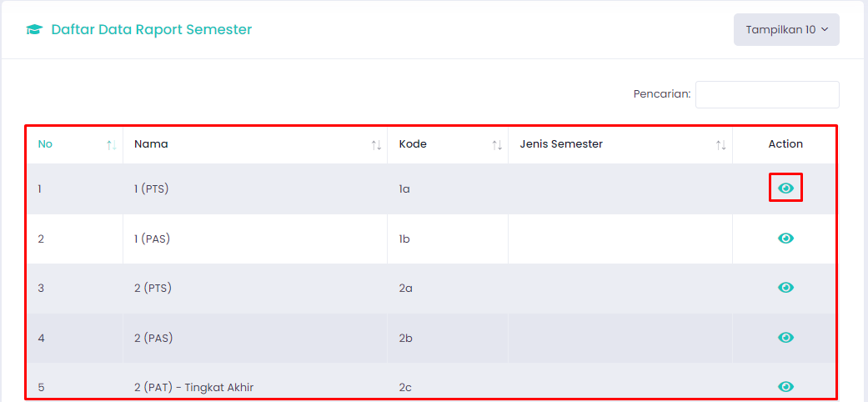Click Daftar Data Raport Semester title
This screenshot has width=868, height=402.
pos(152,29)
